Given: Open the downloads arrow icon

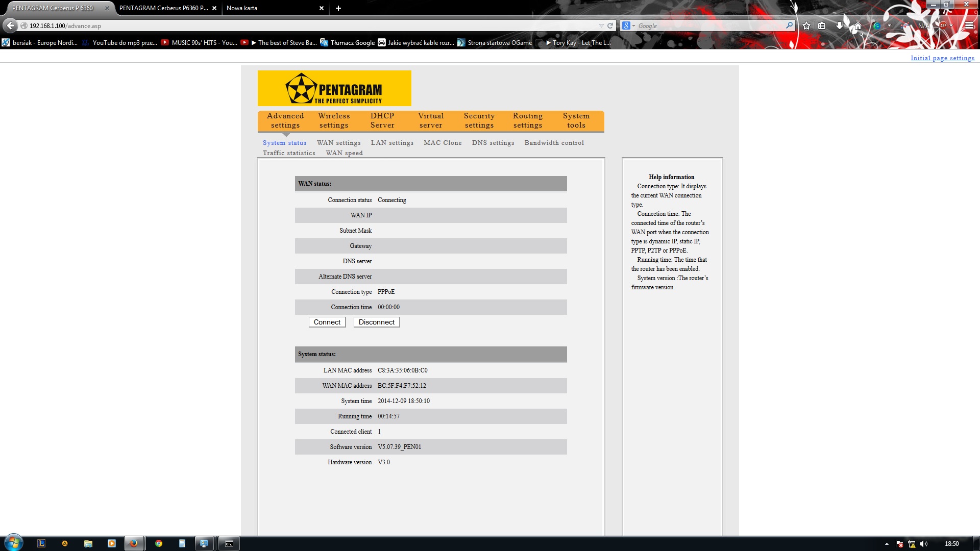Looking at the screenshot, I should (x=840, y=26).
